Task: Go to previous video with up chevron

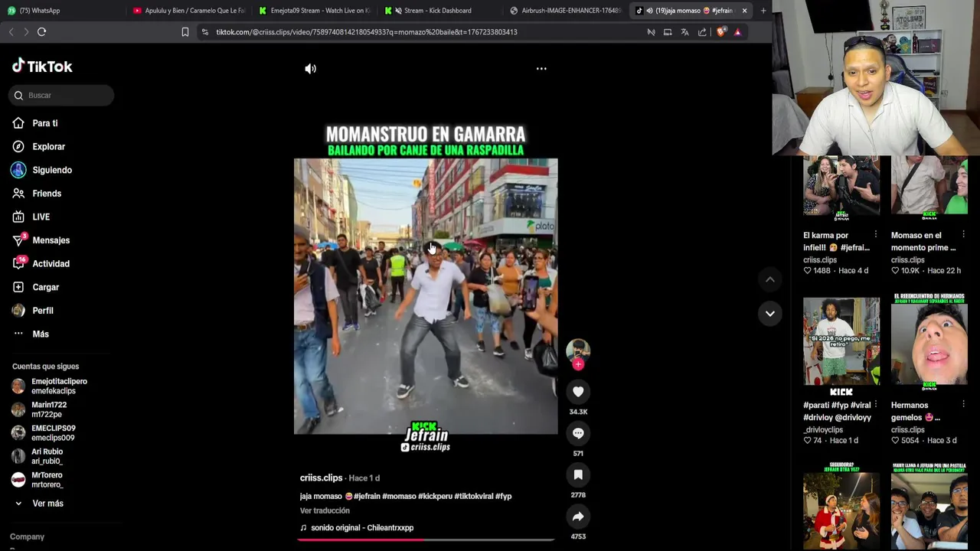Action: 770,279
